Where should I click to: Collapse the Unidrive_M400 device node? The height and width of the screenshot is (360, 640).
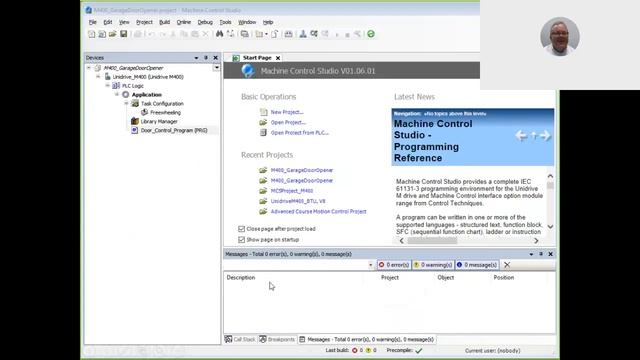tap(98, 77)
